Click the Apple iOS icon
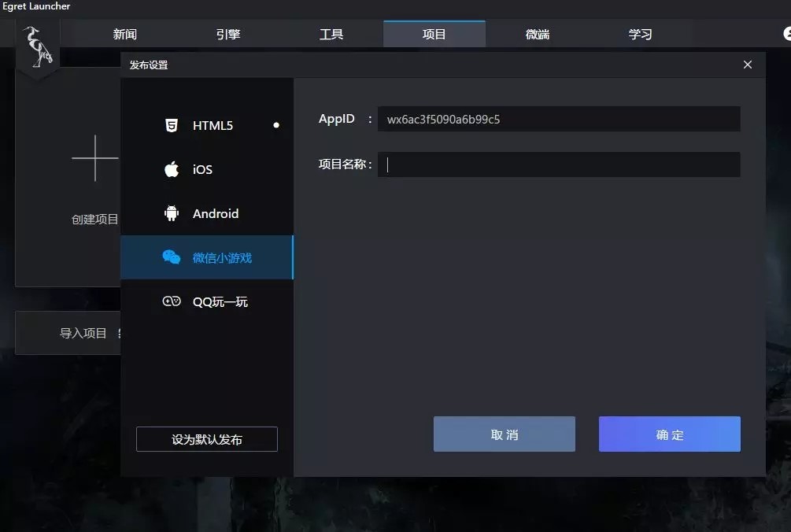 click(172, 169)
